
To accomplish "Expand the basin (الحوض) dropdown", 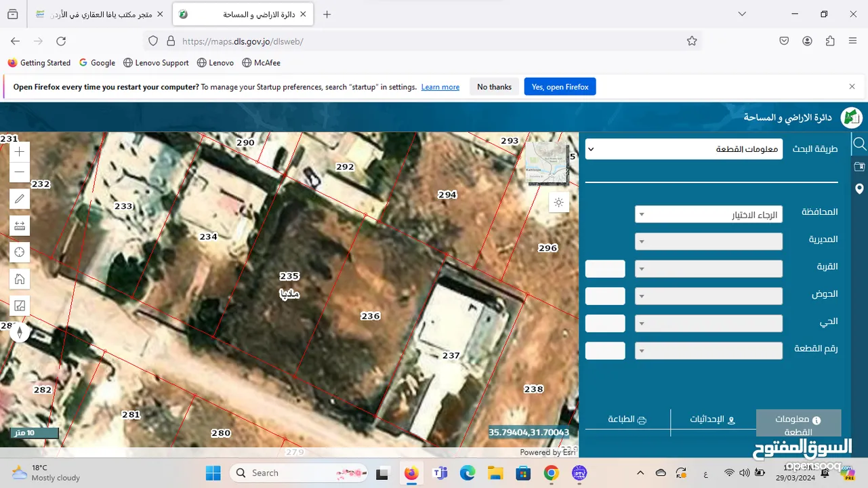I will coord(709,296).
